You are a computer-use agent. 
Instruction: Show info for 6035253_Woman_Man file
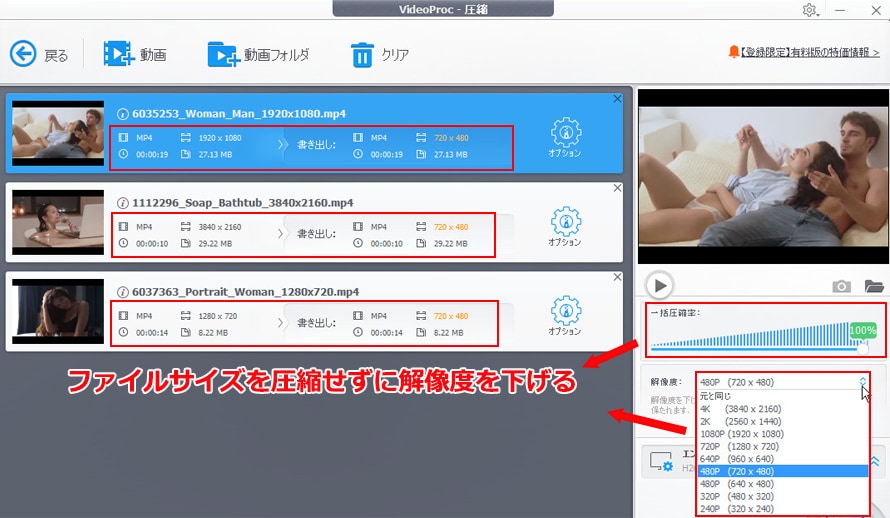(x=123, y=114)
